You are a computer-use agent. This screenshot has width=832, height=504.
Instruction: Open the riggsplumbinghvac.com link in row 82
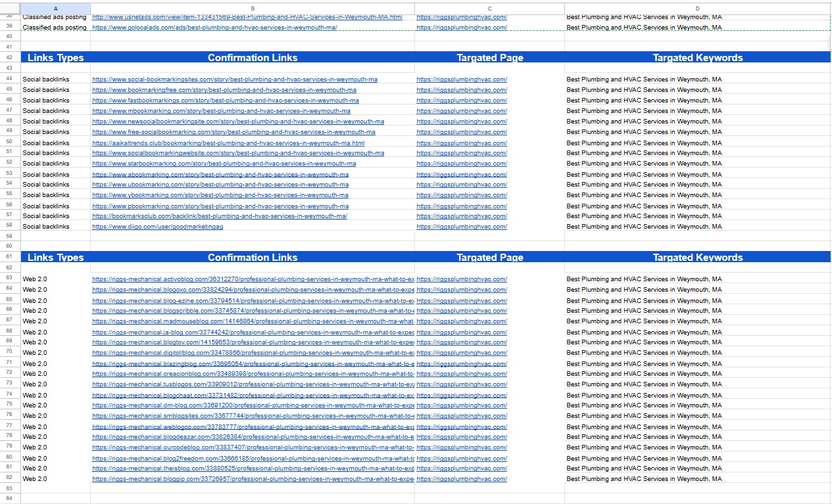tap(462, 479)
